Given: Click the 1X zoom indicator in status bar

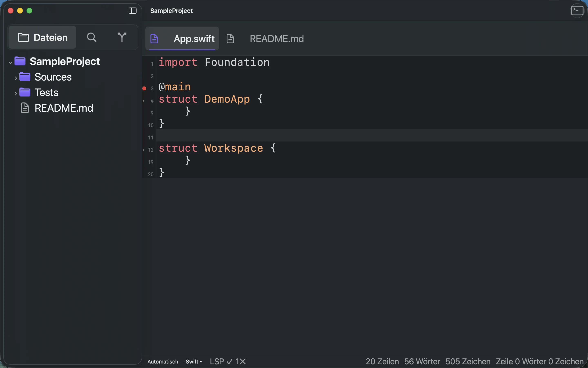Looking at the screenshot, I should pos(241,362).
